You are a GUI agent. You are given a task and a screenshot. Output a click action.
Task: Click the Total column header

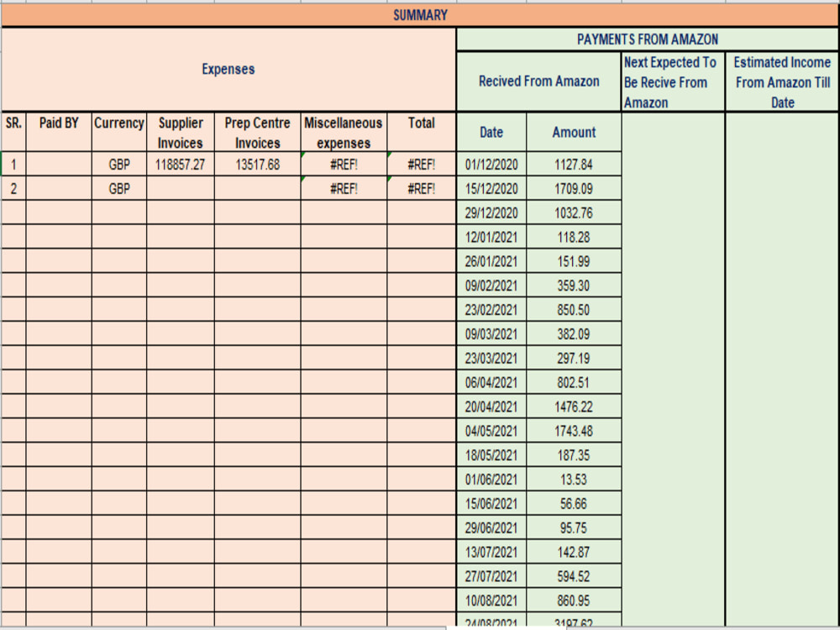click(422, 132)
